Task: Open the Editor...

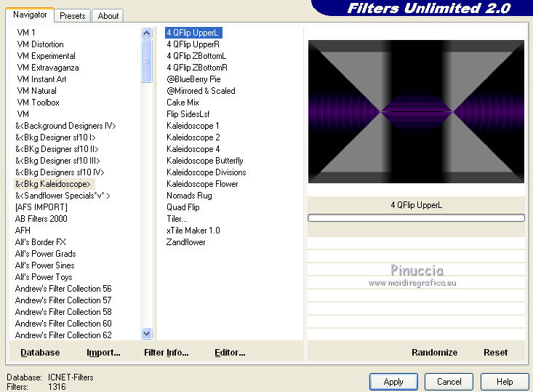Action: [230, 352]
